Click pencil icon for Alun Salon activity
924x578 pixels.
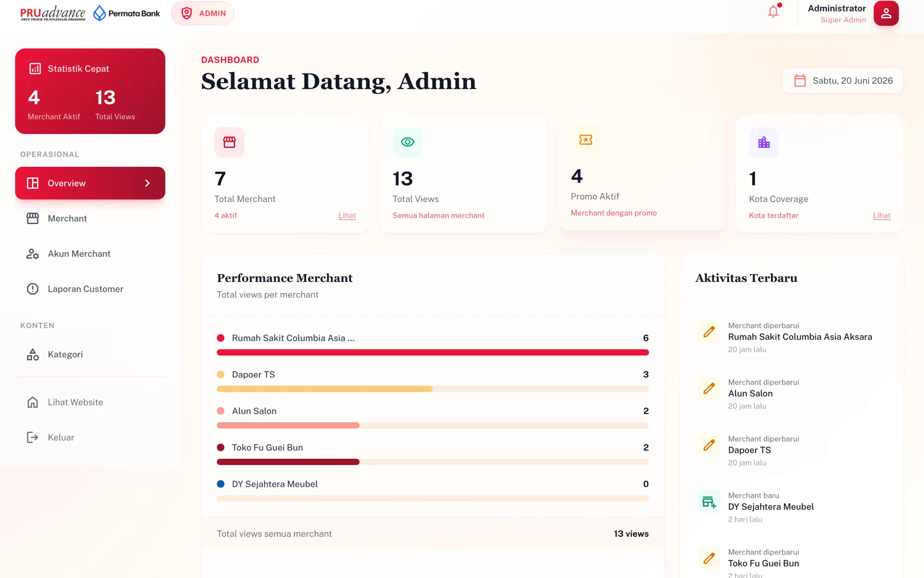(x=709, y=388)
